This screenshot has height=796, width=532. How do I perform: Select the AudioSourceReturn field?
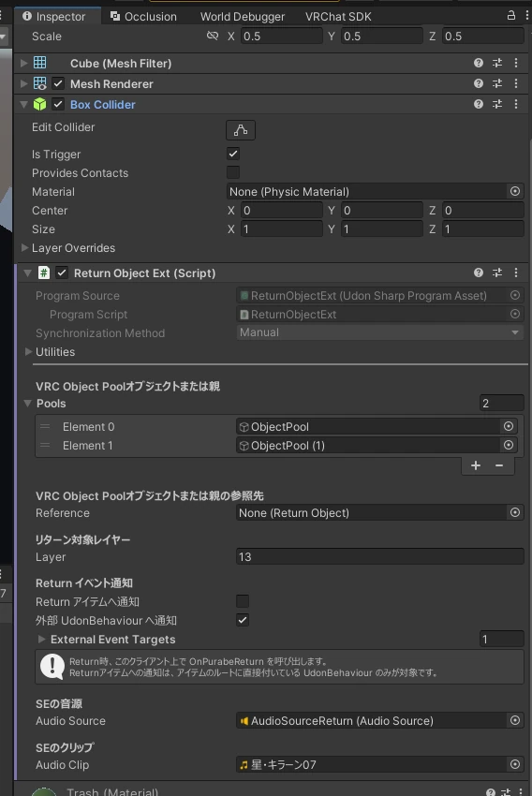click(371, 721)
